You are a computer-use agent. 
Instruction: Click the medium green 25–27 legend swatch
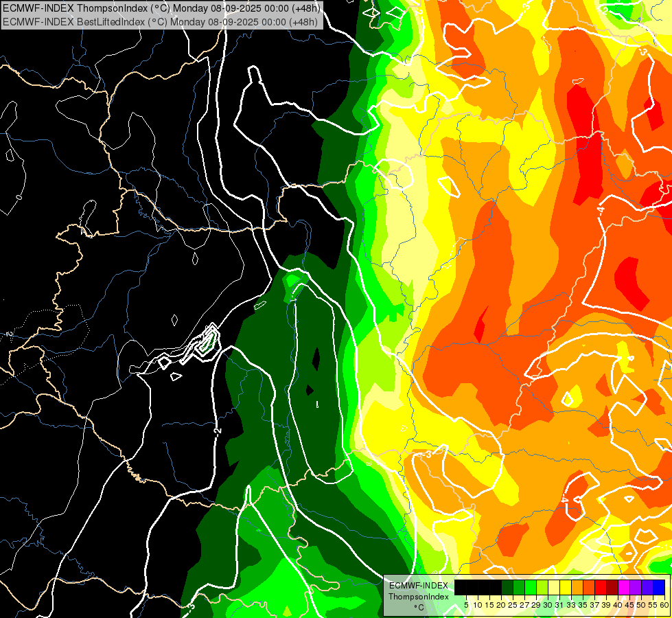coord(519,587)
